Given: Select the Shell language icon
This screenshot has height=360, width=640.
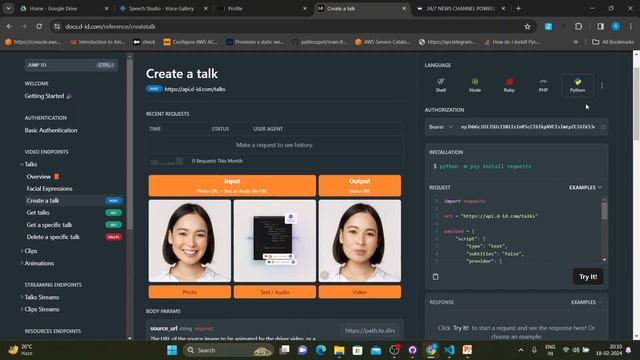Looking at the screenshot, I should pos(440,85).
